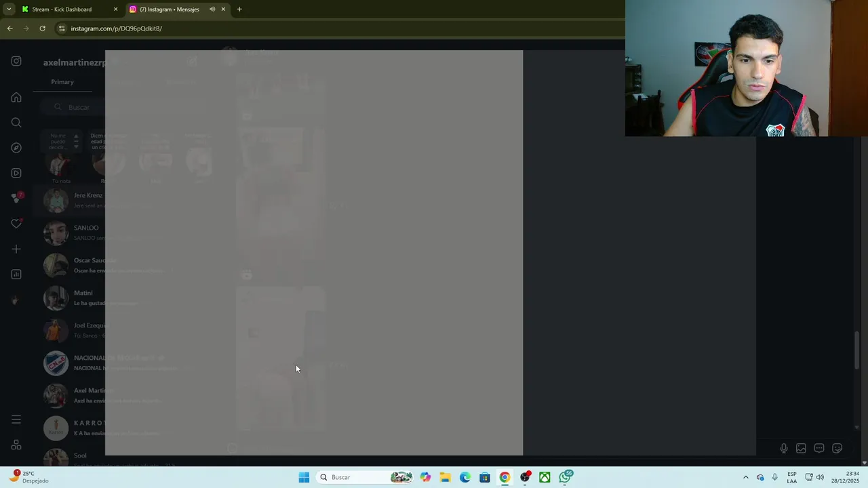Open the ESP LAA language switcher
This screenshot has height=488, width=868.
[792, 477]
